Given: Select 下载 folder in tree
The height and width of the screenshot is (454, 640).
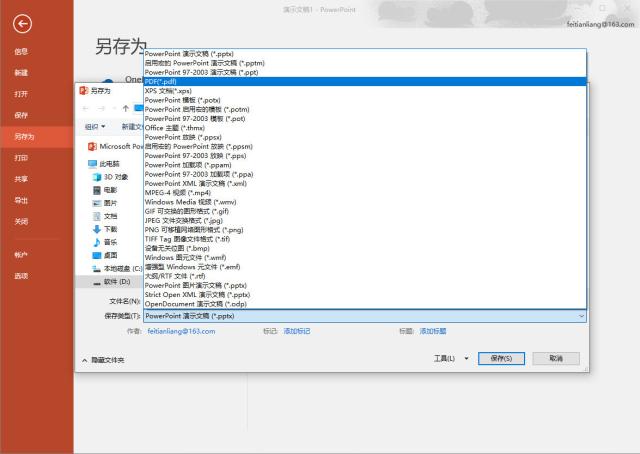Looking at the screenshot, I should click(x=105, y=229).
